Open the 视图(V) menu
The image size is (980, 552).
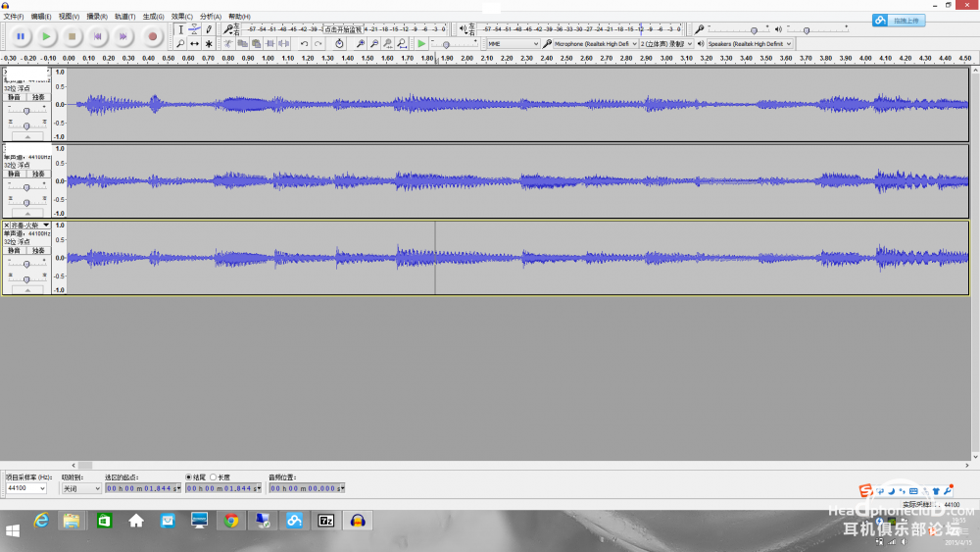pyautogui.click(x=69, y=17)
